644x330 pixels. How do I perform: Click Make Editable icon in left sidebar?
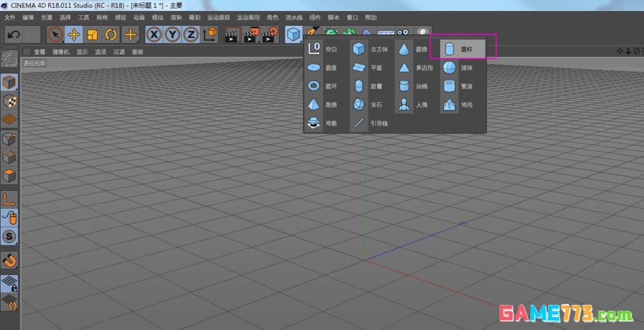click(10, 59)
